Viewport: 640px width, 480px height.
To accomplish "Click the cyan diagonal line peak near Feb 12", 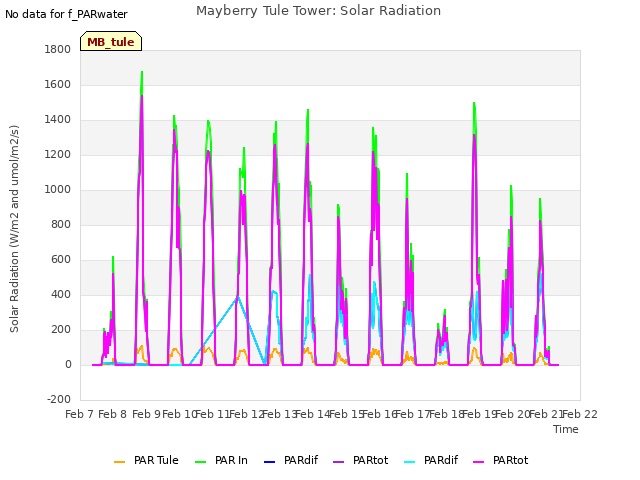I will 238,297.
